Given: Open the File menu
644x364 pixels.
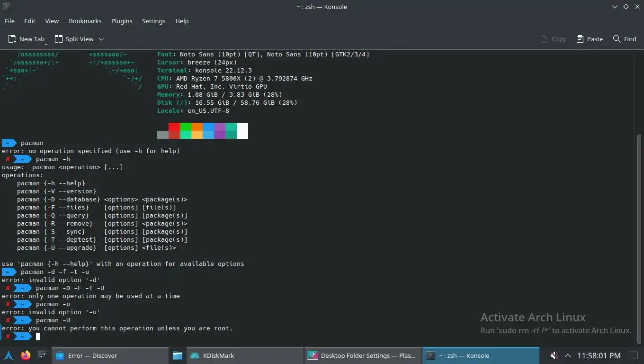Looking at the screenshot, I should tap(9, 21).
